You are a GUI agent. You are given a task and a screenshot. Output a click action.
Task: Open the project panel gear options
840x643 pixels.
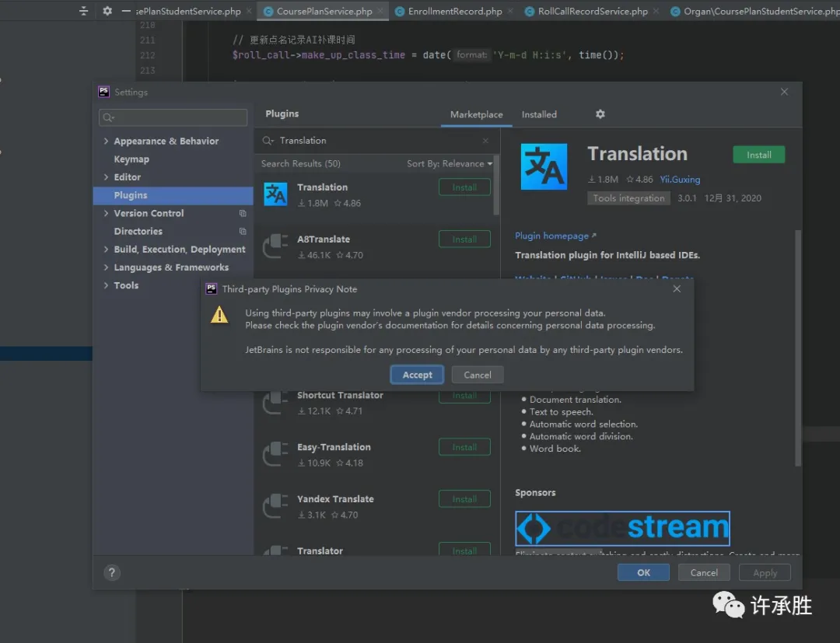(107, 11)
